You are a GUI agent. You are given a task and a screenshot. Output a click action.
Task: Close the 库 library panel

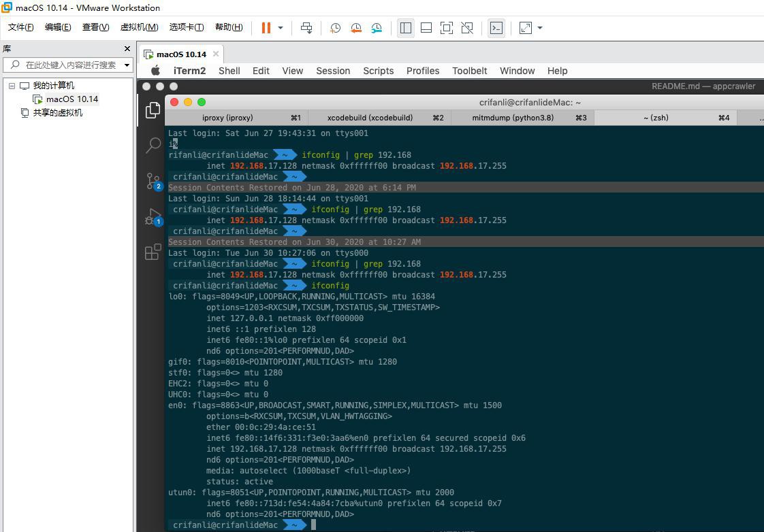(127, 49)
